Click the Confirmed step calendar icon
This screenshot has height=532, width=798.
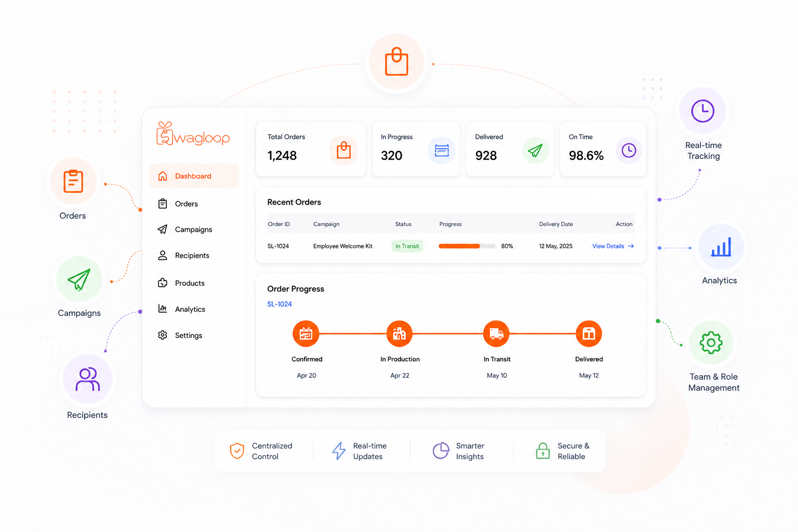pyautogui.click(x=306, y=334)
